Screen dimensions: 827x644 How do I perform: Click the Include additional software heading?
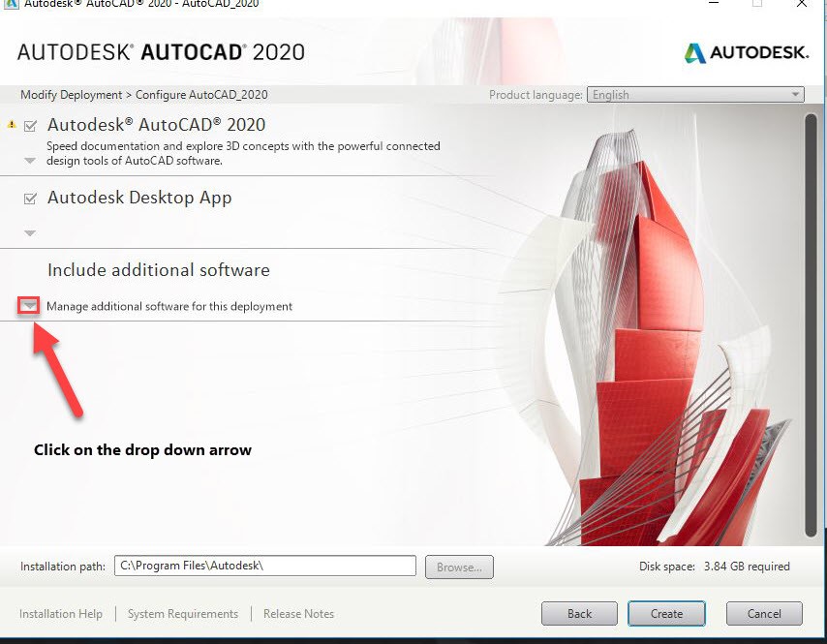(x=158, y=270)
